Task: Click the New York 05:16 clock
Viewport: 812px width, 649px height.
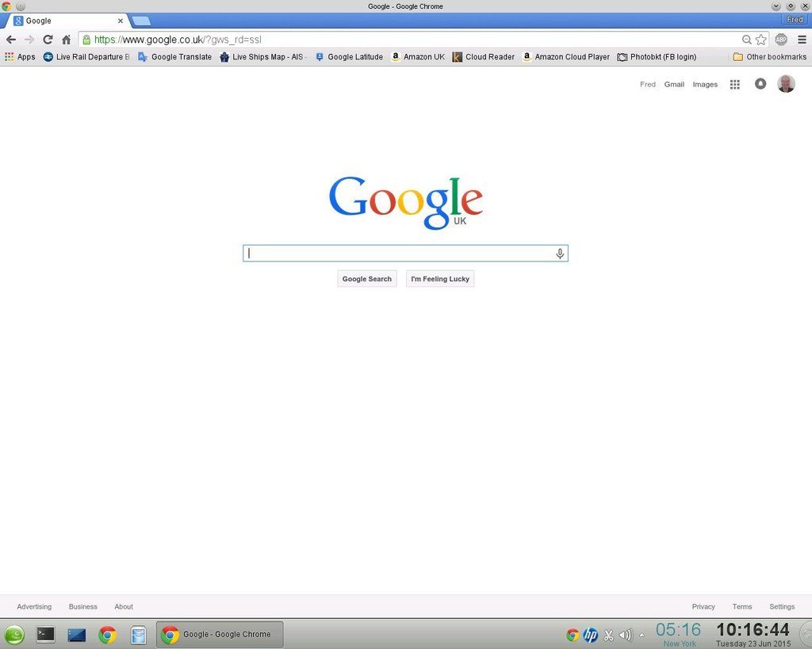Action: click(x=679, y=635)
